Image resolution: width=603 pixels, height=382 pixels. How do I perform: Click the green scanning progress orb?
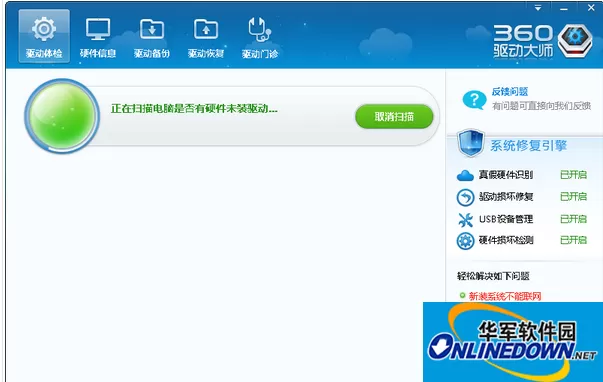(62, 116)
